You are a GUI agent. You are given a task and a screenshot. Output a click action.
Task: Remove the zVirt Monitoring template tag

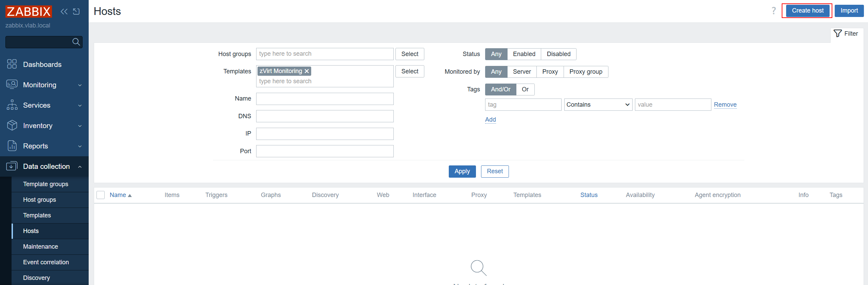[307, 71]
